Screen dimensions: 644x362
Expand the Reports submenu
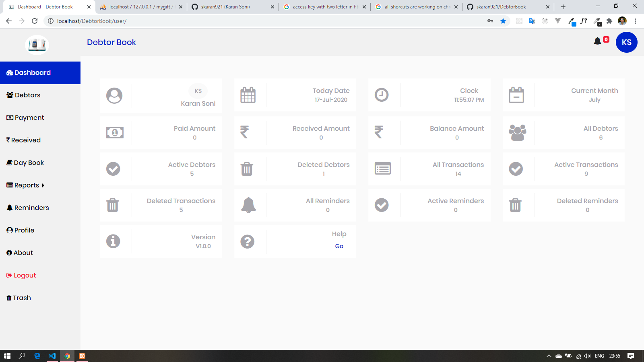point(26,185)
